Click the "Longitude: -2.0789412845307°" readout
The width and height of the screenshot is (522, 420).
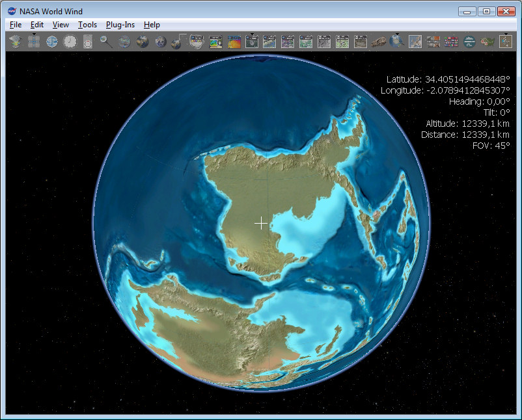[x=445, y=90]
